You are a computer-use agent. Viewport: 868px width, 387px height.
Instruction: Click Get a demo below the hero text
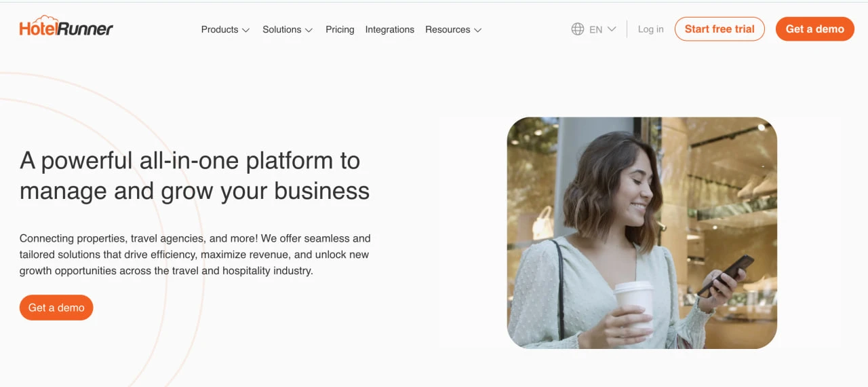[56, 308]
